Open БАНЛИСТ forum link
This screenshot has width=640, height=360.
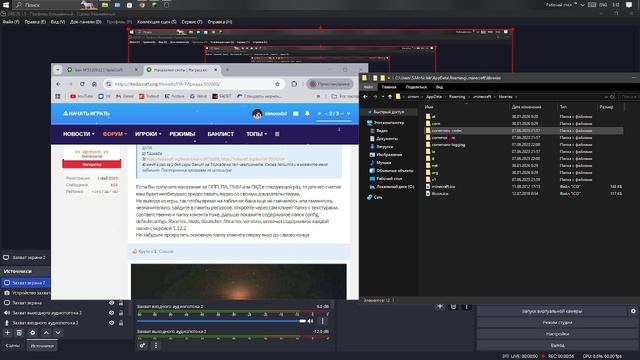click(220, 134)
